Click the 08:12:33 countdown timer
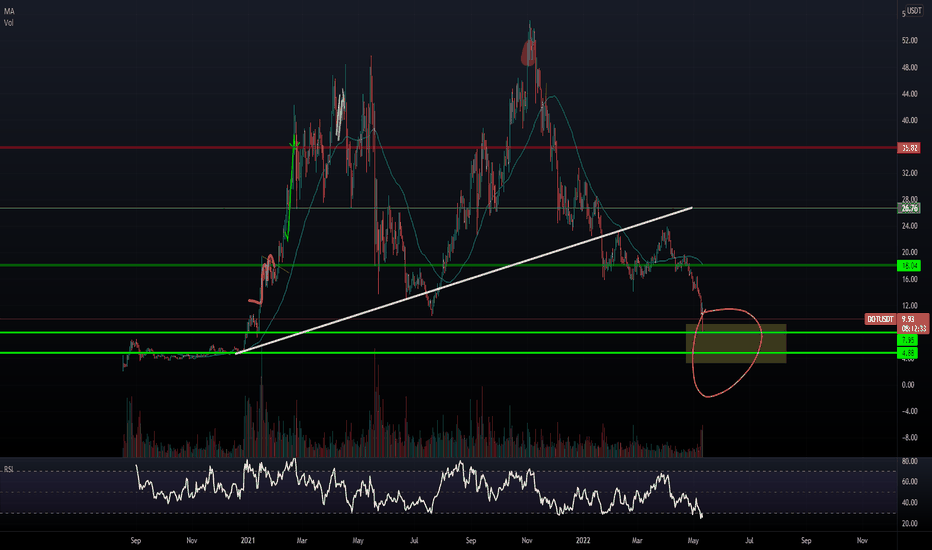Screen dimensions: 932x550 (913, 328)
